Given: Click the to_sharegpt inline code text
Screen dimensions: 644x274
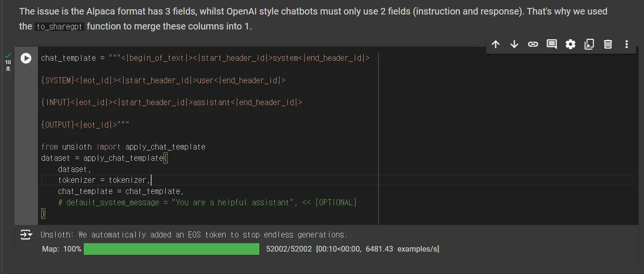Looking at the screenshot, I should click(59, 27).
